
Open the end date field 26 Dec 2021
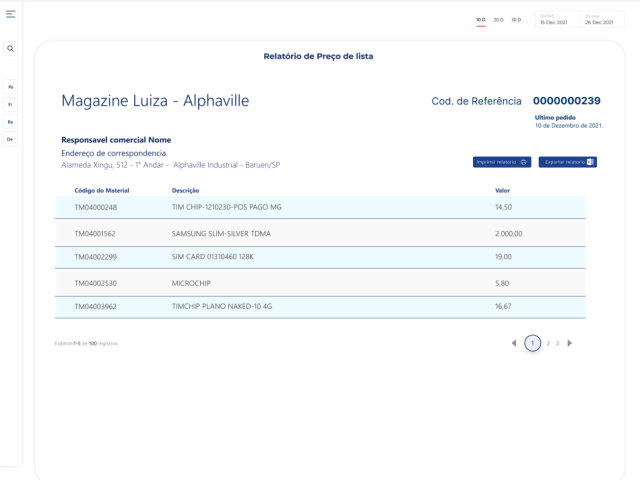click(x=602, y=19)
